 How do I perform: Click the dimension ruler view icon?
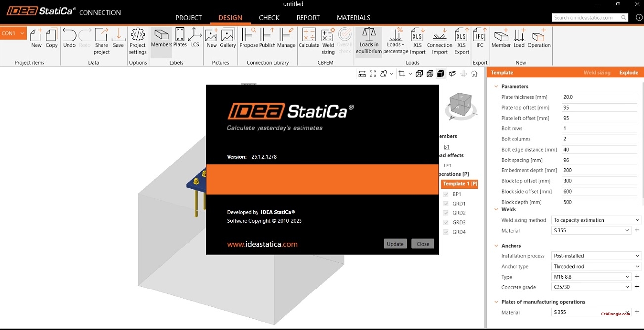tap(362, 74)
